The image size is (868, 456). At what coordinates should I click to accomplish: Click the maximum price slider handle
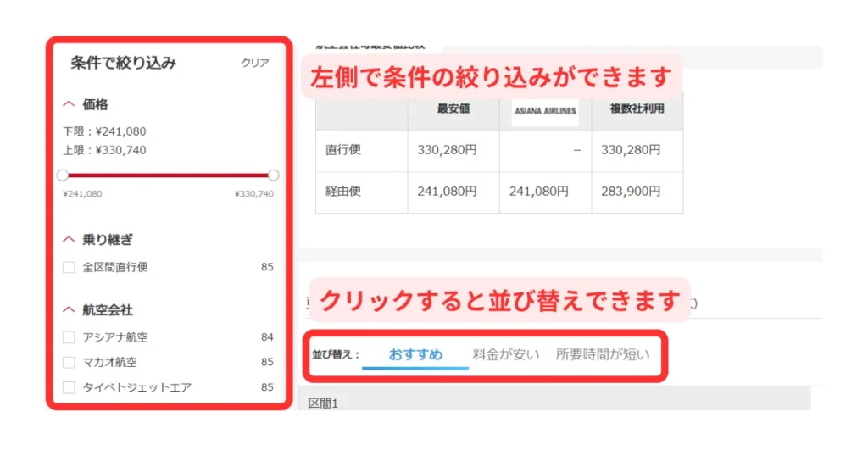pos(273,175)
